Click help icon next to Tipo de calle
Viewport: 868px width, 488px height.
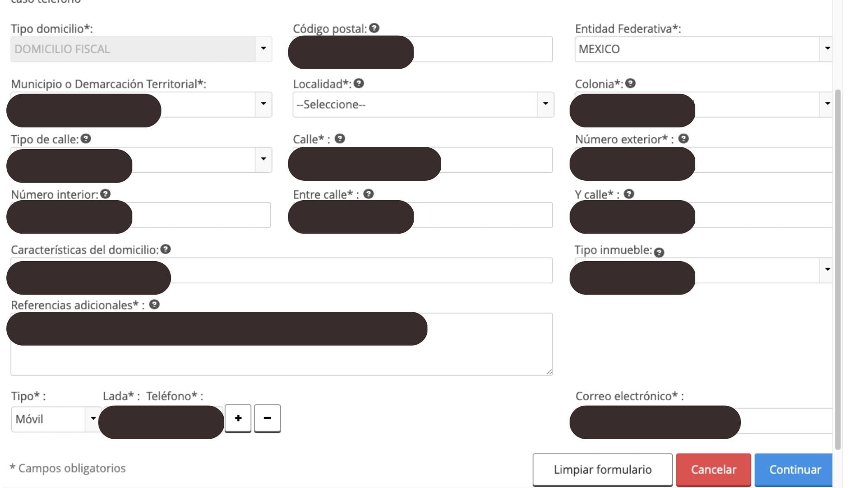(x=86, y=139)
